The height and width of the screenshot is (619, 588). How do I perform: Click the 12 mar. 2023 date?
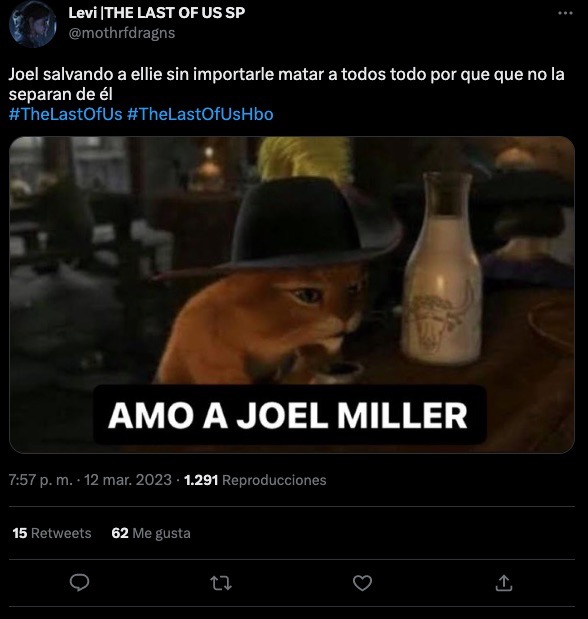[x=128, y=480]
